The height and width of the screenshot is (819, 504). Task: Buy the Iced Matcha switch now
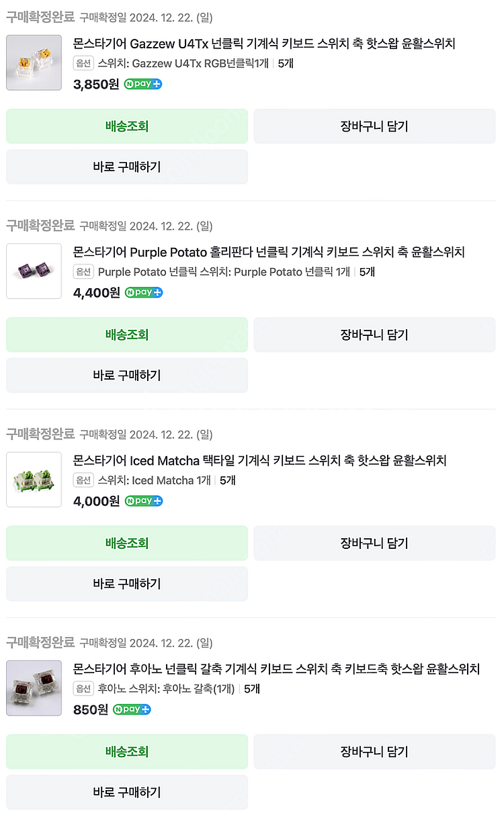(x=127, y=583)
